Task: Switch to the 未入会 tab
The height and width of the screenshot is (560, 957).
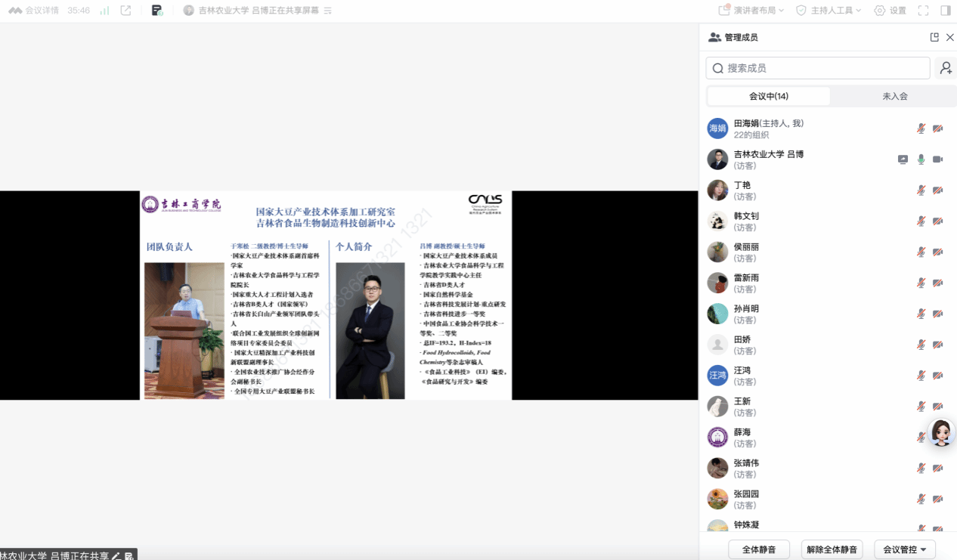Action: (894, 96)
